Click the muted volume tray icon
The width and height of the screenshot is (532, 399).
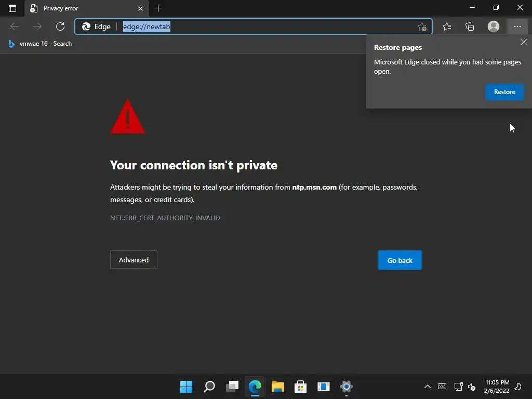click(472, 387)
